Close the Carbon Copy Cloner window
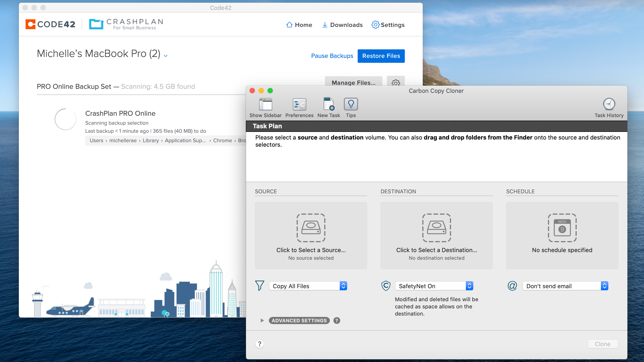 click(252, 91)
